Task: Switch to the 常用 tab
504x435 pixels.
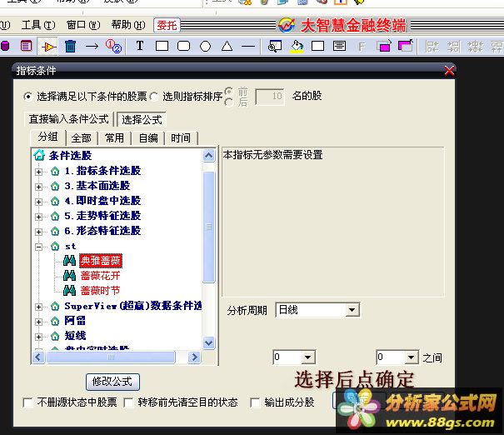Action: pos(114,138)
